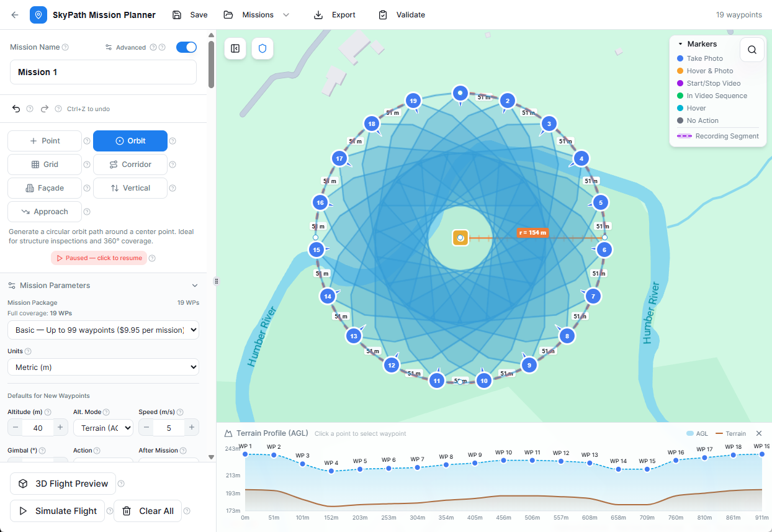
Task: Click the Hover & Photo orange legend dot
Action: [680, 71]
